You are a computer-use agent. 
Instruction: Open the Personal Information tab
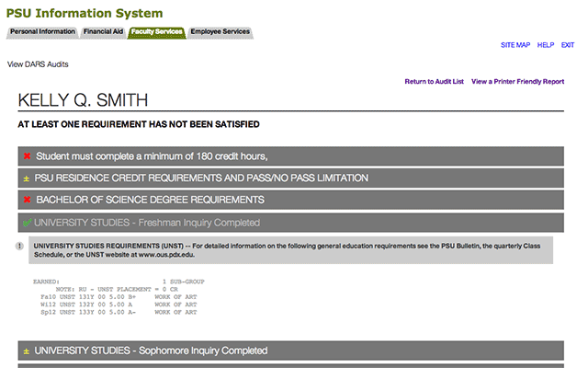coord(42,32)
